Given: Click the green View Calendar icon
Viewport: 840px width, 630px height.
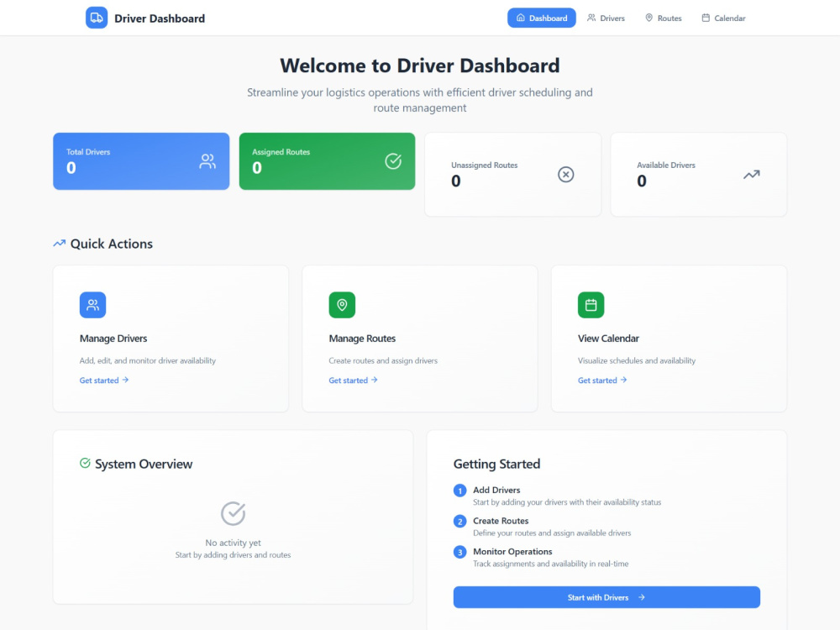Looking at the screenshot, I should coord(591,305).
